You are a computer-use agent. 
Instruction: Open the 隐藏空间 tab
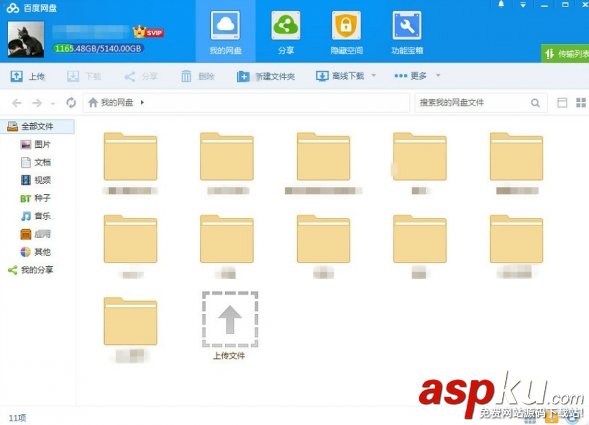click(346, 32)
